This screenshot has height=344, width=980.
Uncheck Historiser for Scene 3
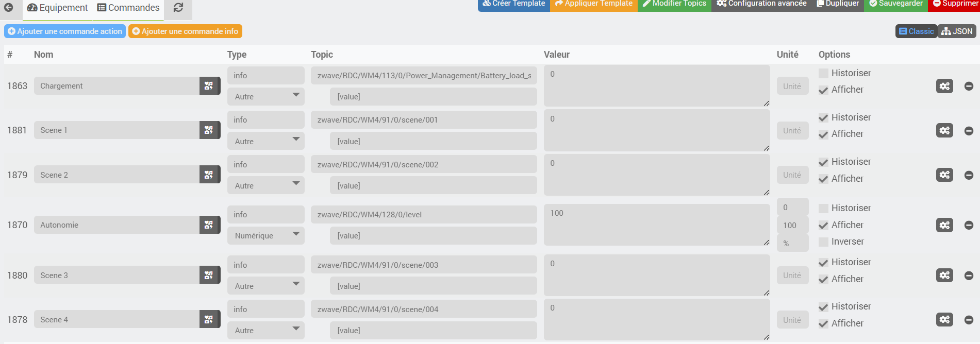click(823, 263)
